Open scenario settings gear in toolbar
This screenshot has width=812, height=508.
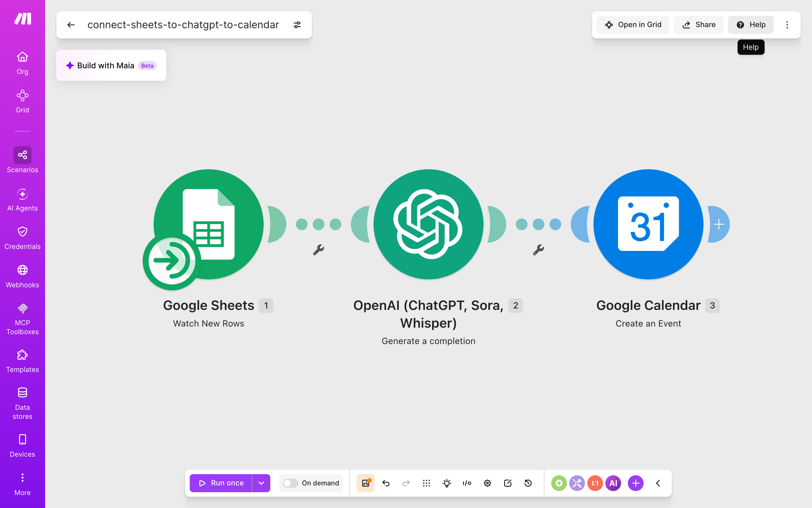(x=487, y=483)
